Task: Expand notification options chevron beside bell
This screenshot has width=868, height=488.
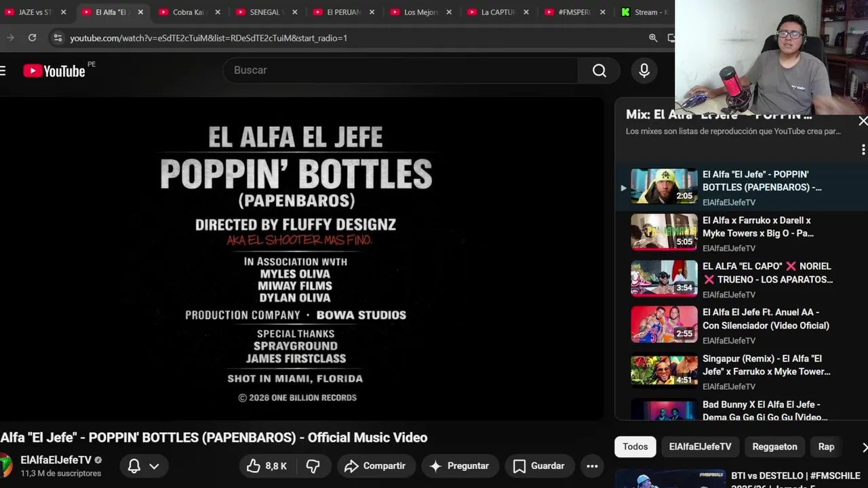Action: [x=154, y=466]
